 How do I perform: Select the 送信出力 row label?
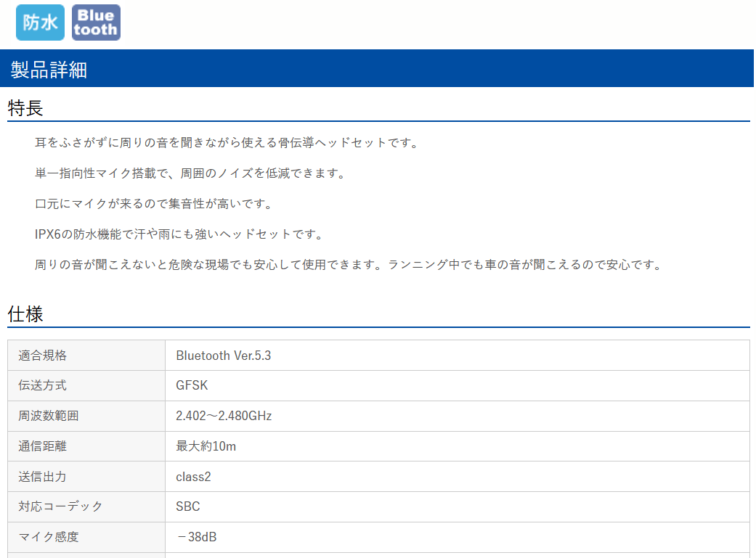pos(44,476)
